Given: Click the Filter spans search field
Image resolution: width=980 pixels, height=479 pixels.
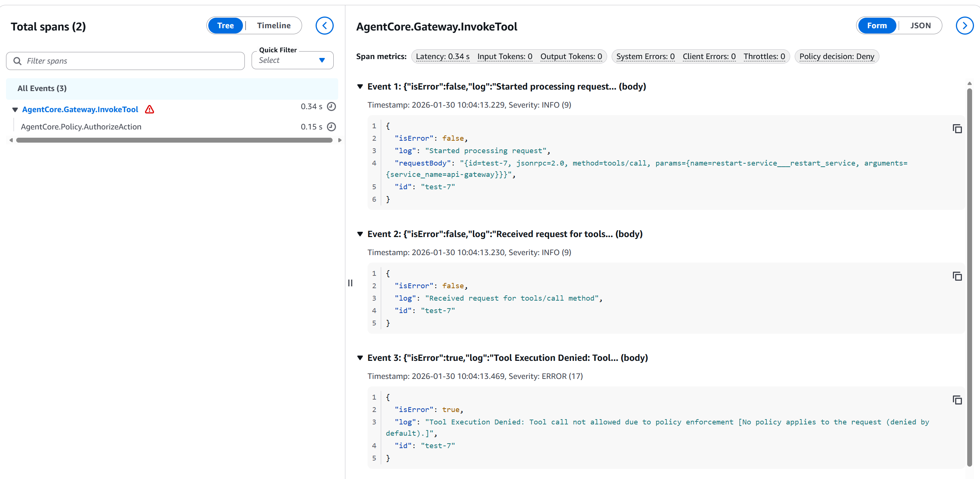Looking at the screenshot, I should pyautogui.click(x=129, y=61).
